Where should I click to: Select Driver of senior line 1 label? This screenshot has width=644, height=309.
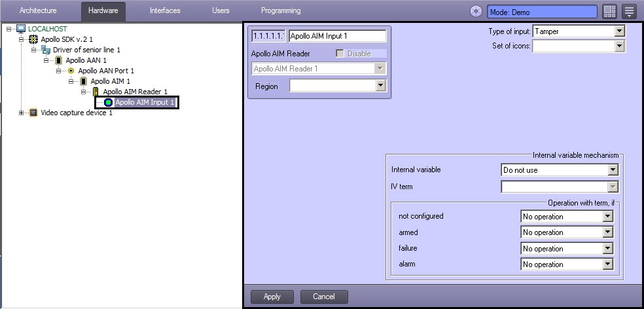86,50
